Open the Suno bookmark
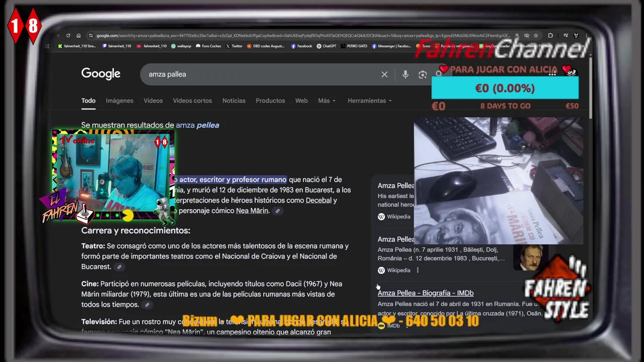644x362 pixels. point(423,46)
